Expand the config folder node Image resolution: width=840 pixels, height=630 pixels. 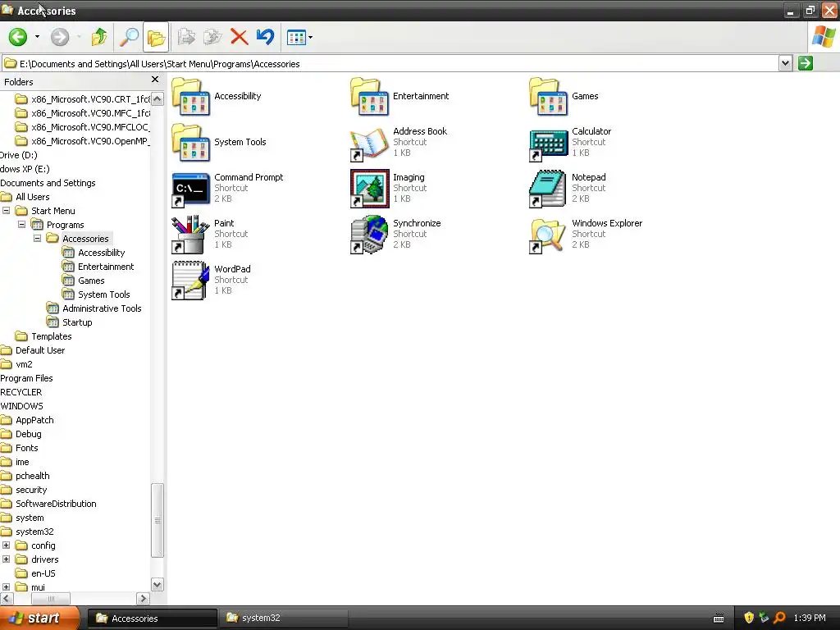point(6,546)
